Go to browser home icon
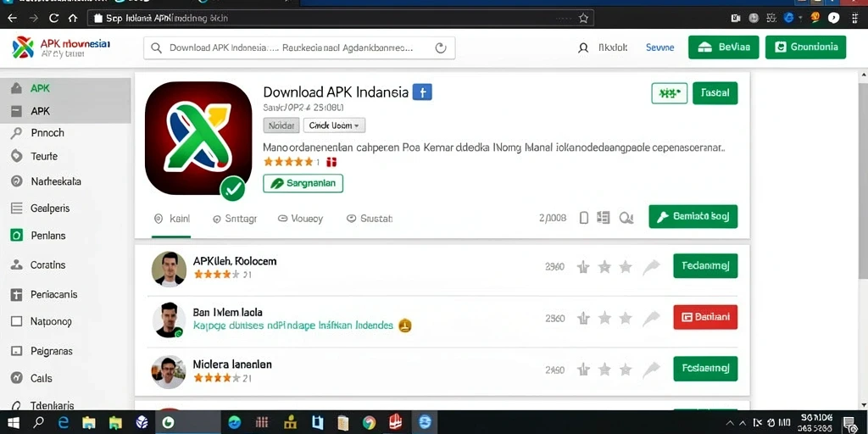Image resolution: width=868 pixels, height=434 pixels. click(73, 19)
